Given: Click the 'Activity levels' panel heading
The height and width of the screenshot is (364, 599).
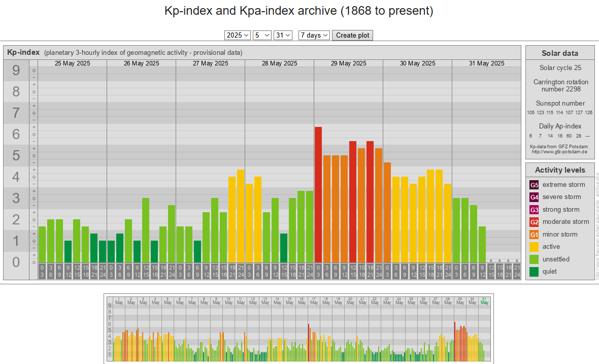Looking at the screenshot, I should coord(560,170).
